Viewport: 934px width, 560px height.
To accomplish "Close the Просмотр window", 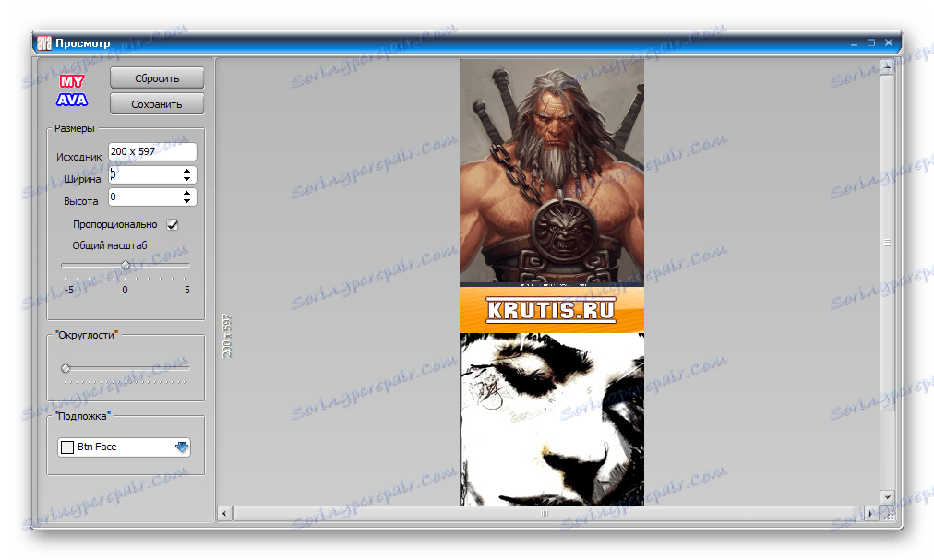I will coord(888,42).
